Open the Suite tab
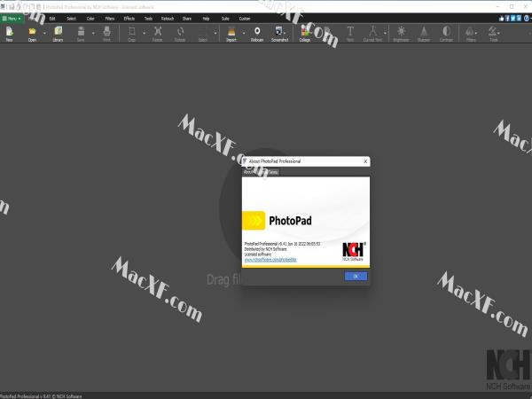The height and width of the screenshot is (399, 532). tap(225, 19)
